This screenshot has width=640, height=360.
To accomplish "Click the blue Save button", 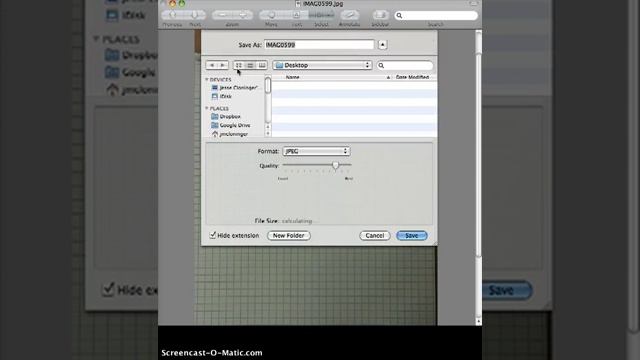I will (411, 236).
